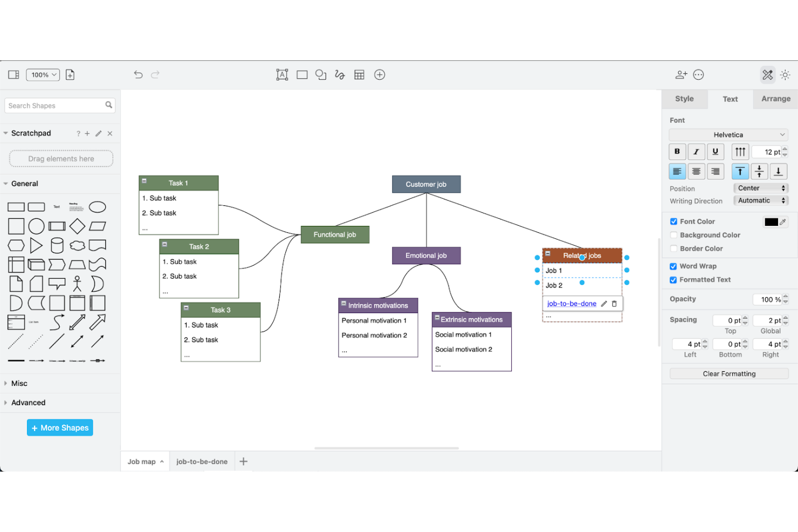The width and height of the screenshot is (798, 532).
Task: Click the Clear Formatting button
Action: 729,374
